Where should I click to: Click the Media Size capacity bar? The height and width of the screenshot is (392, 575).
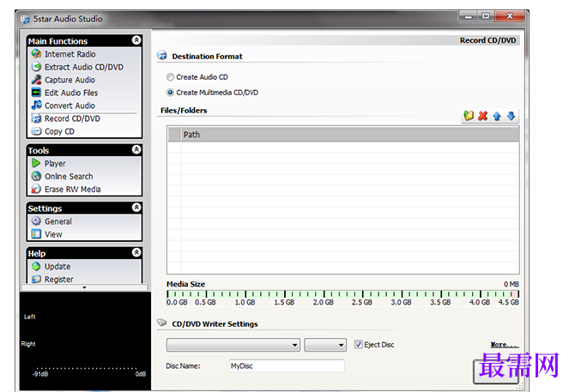(x=342, y=294)
